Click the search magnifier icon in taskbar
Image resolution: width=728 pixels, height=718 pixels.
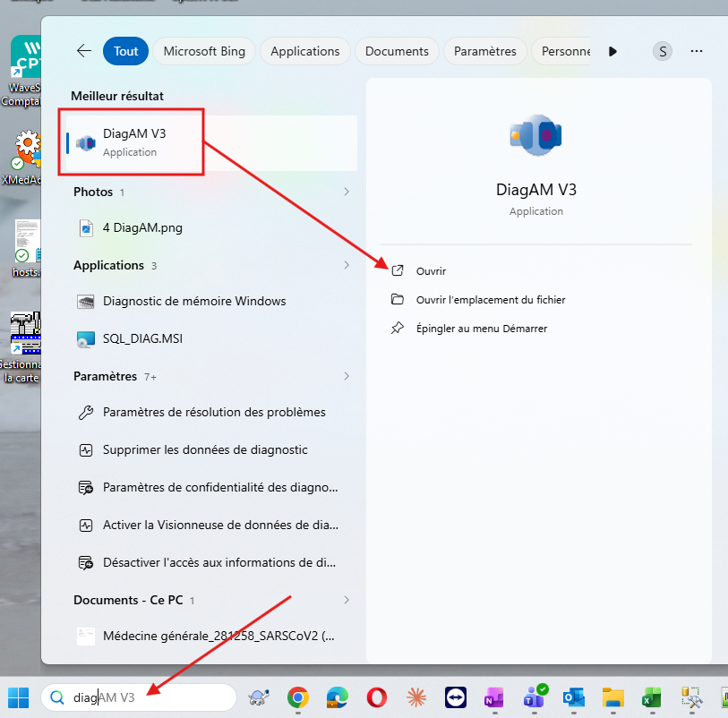pos(57,697)
